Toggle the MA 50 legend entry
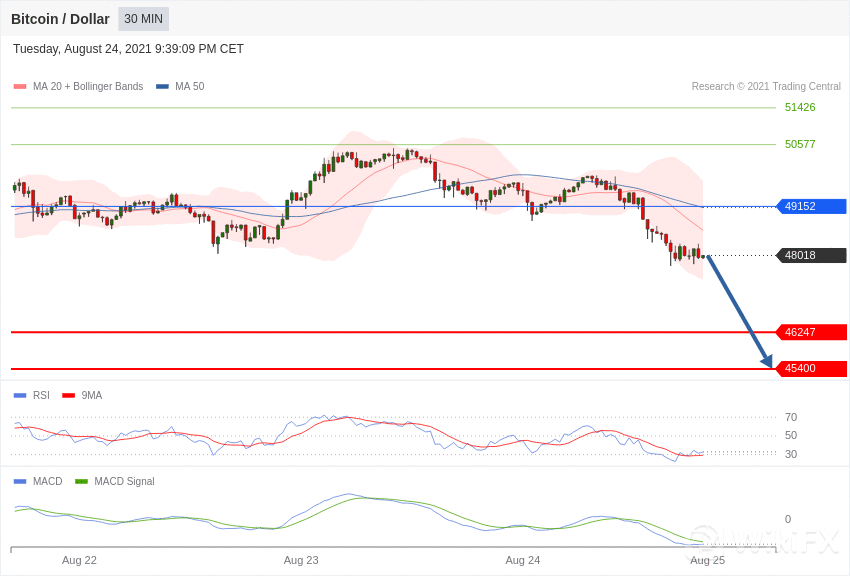 point(180,87)
